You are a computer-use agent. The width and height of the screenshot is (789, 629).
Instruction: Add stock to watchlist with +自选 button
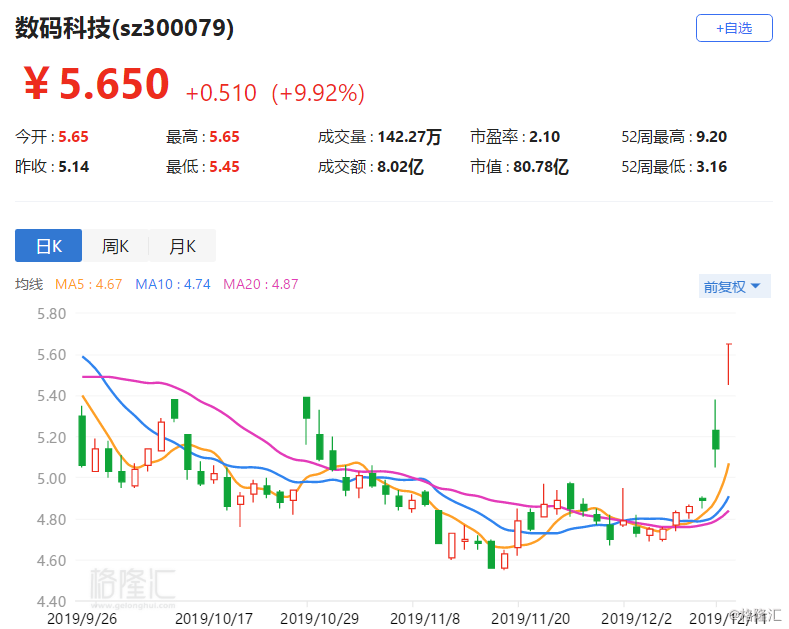point(734,28)
